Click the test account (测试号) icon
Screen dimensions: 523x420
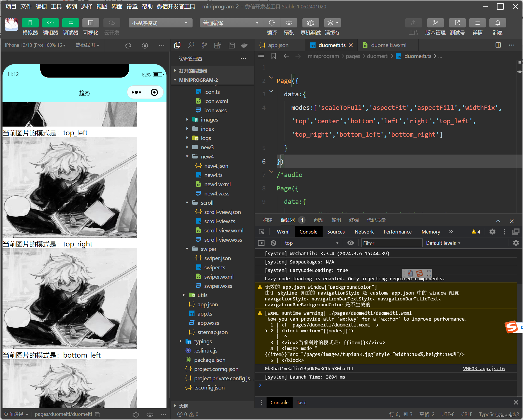pyautogui.click(x=457, y=23)
